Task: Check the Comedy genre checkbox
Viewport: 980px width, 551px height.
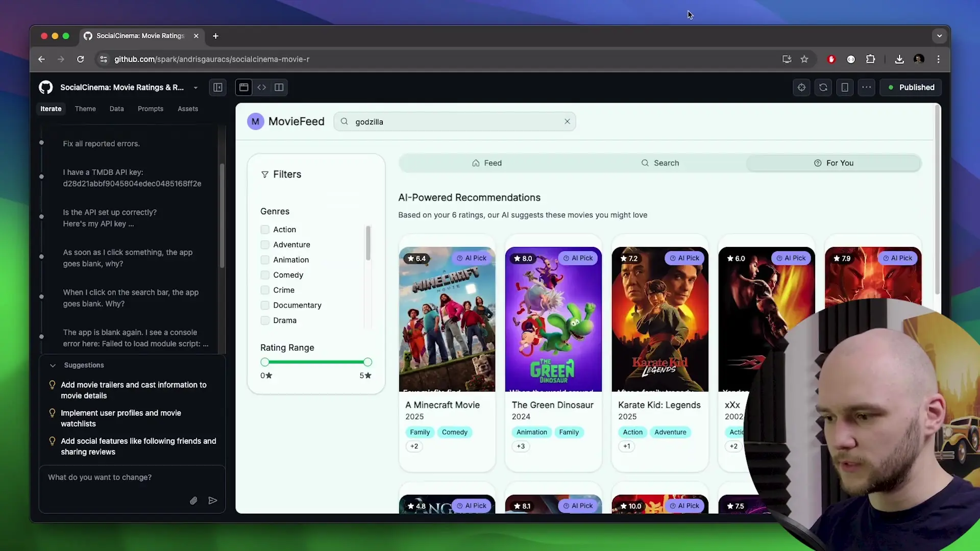Action: point(265,275)
